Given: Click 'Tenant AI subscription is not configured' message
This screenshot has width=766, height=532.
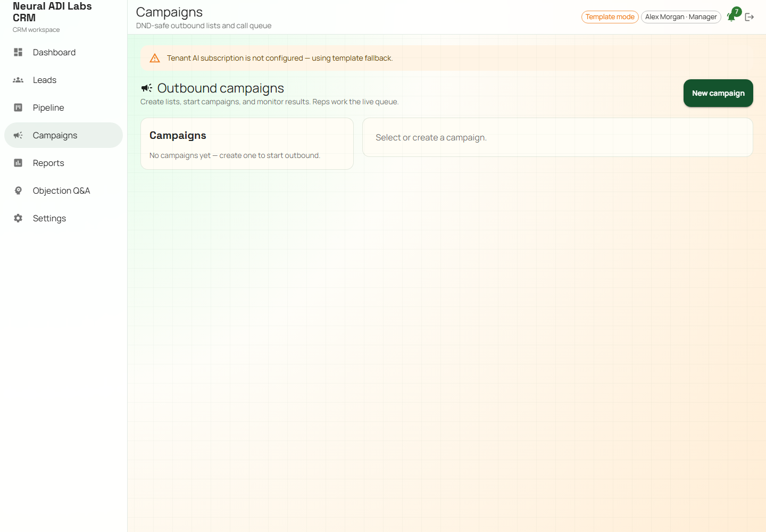Looking at the screenshot, I should pos(280,58).
